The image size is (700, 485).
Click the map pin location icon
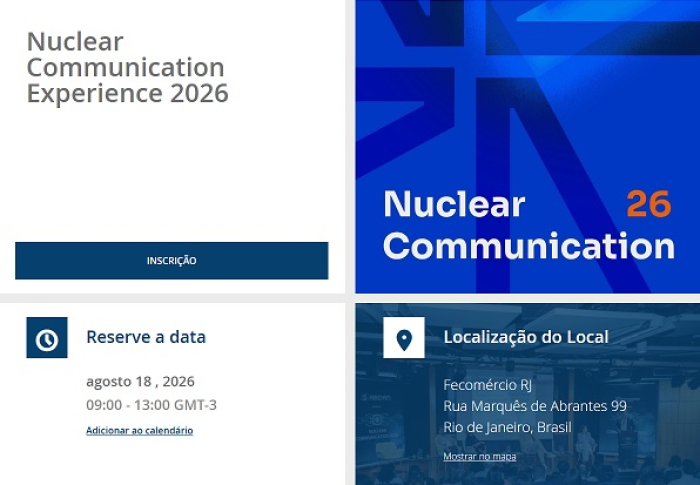pyautogui.click(x=404, y=338)
